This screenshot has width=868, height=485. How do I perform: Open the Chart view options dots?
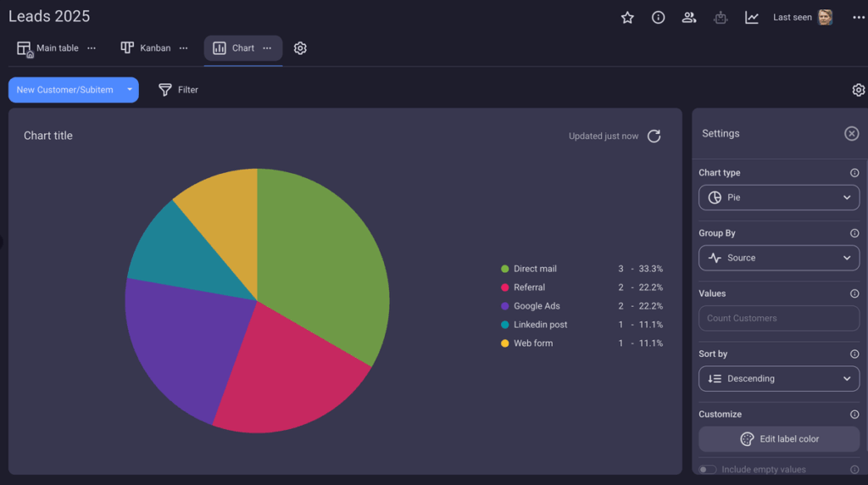pyautogui.click(x=267, y=48)
